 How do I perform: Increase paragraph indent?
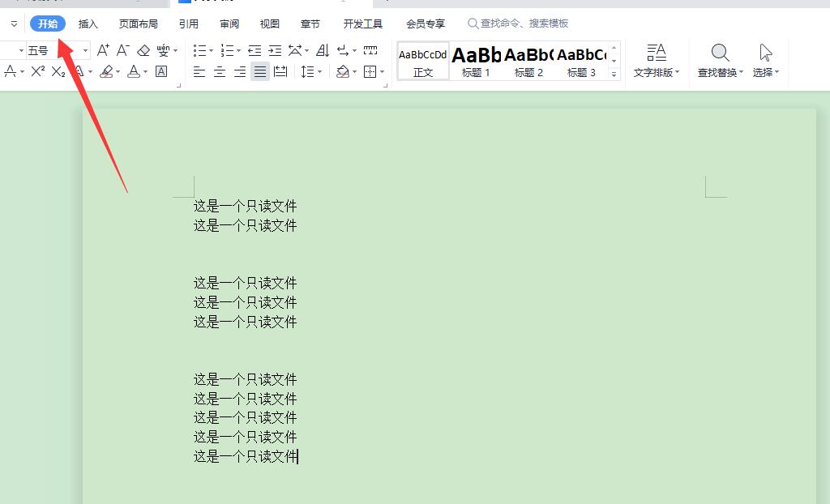coord(275,50)
